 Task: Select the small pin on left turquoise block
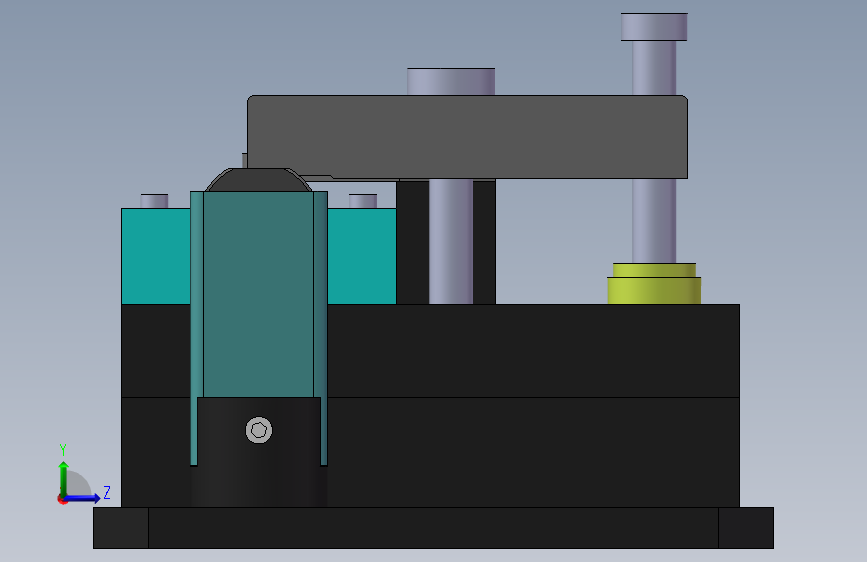[154, 201]
